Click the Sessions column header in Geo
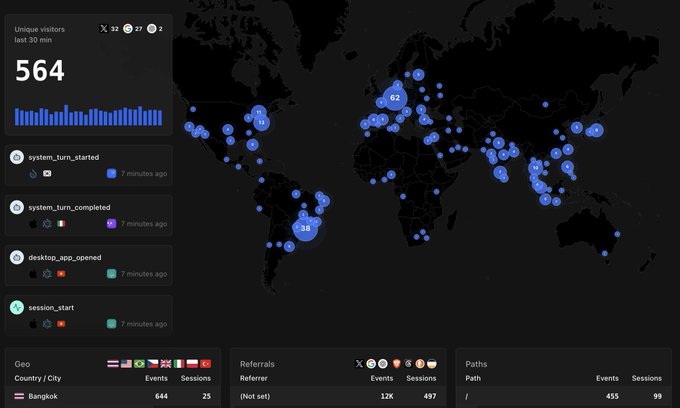Viewport: 680px width, 408px height. tap(196, 378)
